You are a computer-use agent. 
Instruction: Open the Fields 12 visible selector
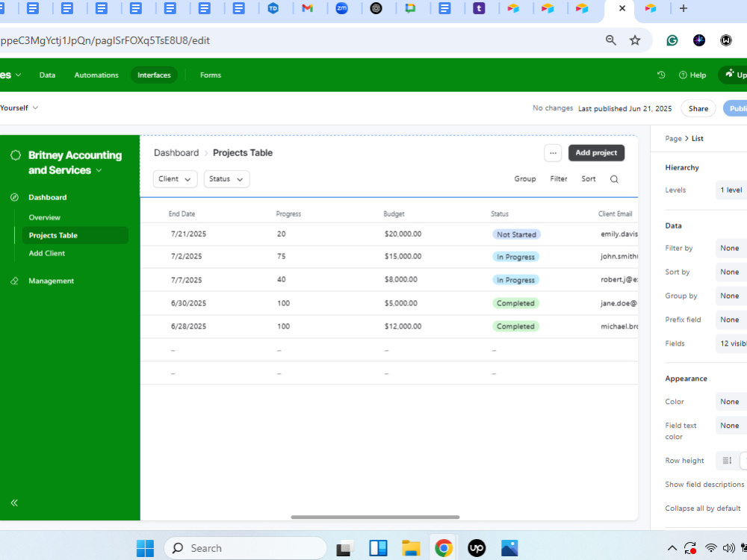(x=731, y=343)
